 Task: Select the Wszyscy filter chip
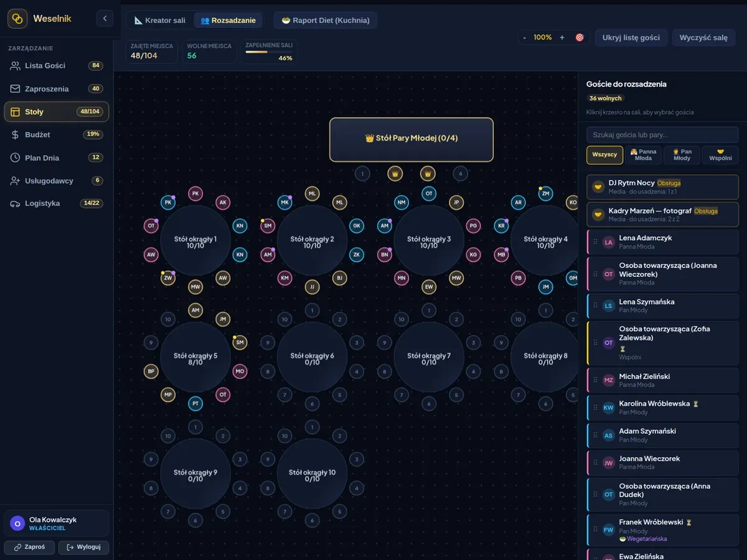pos(605,155)
